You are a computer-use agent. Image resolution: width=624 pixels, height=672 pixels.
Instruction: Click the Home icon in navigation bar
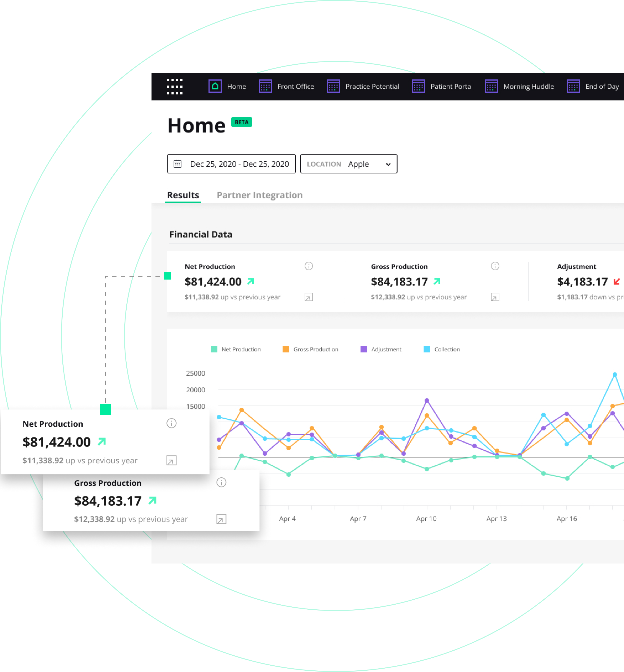coord(215,87)
